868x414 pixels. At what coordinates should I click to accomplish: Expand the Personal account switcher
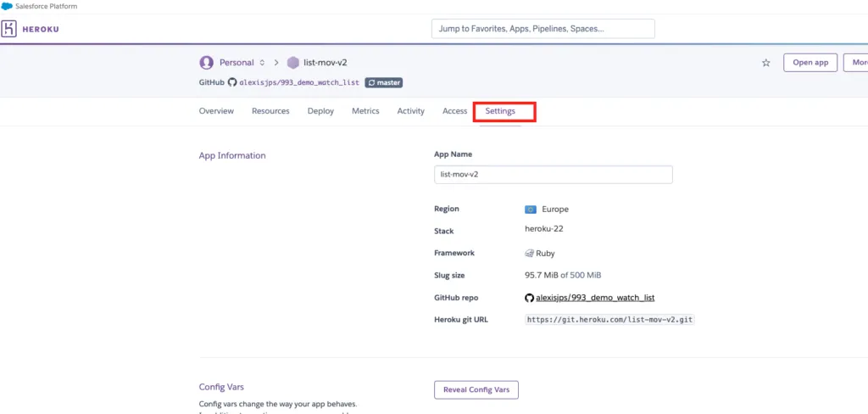coord(263,63)
